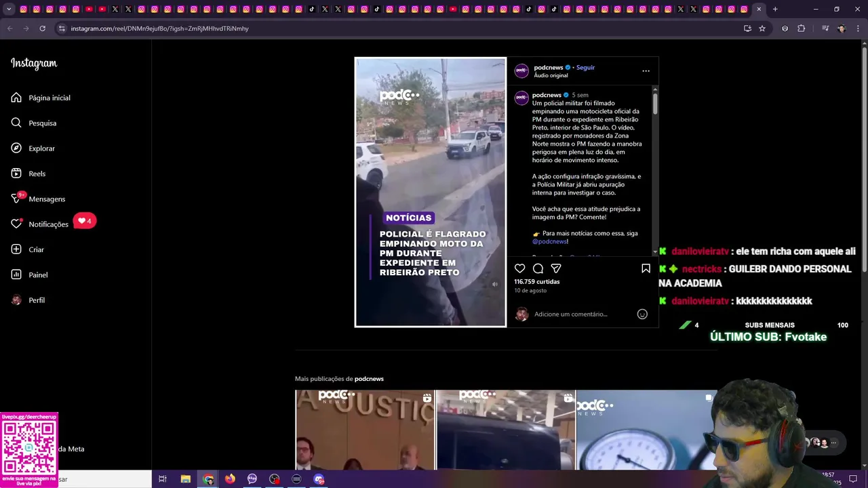Save the post with the bookmark icon
This screenshot has width=868, height=488.
pyautogui.click(x=646, y=268)
